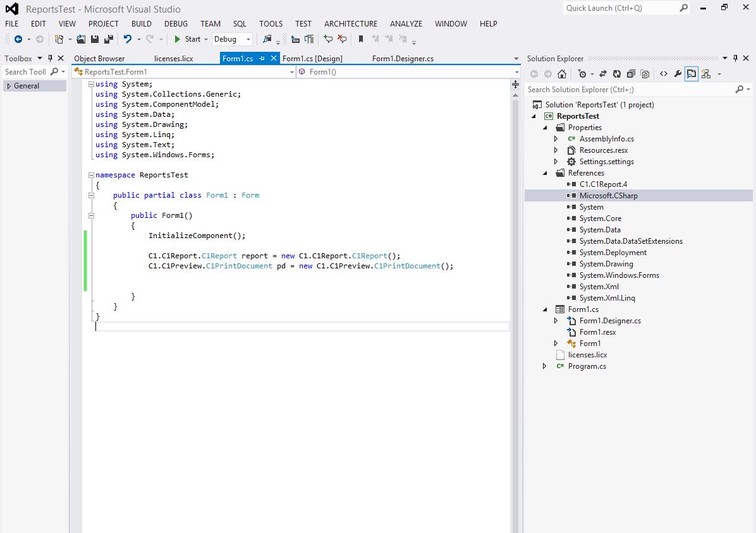Save Form1.cs with the single-disk Save icon
756x533 pixels.
(x=95, y=39)
